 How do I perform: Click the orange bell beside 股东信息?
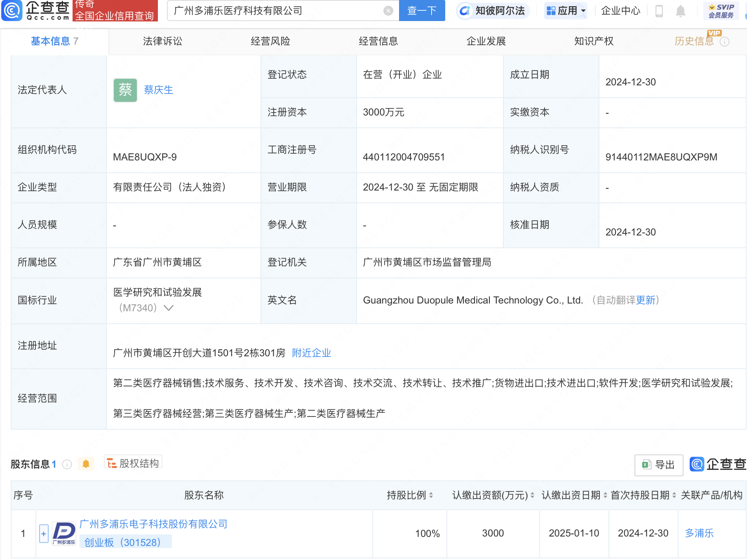(86, 464)
